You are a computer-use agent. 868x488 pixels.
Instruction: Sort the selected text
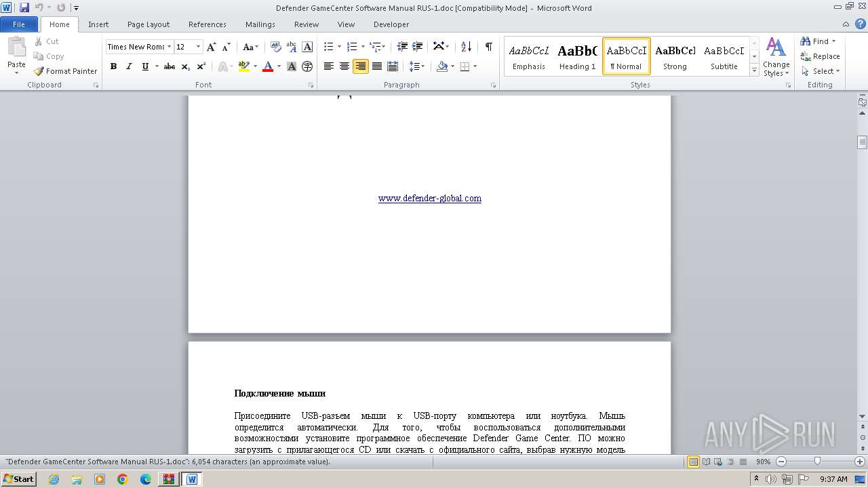[x=466, y=46]
